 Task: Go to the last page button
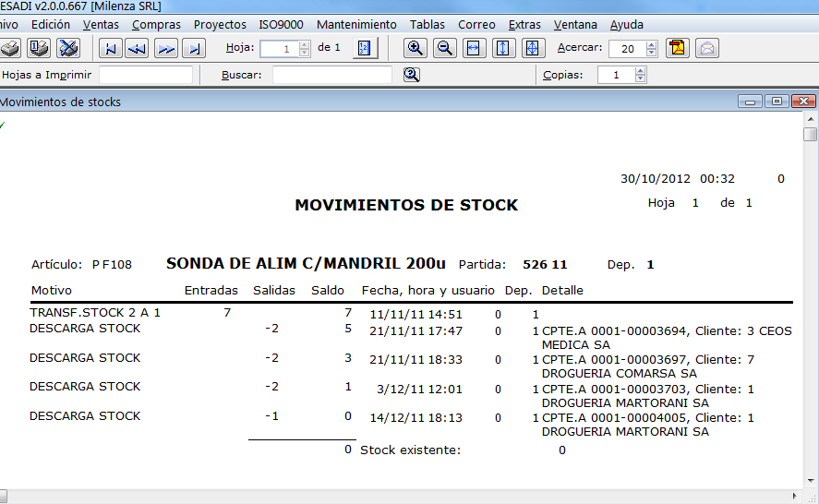pos(194,49)
